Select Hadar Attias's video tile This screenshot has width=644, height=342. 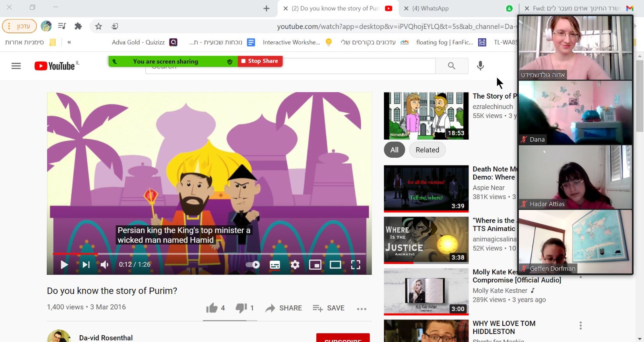pos(575,177)
